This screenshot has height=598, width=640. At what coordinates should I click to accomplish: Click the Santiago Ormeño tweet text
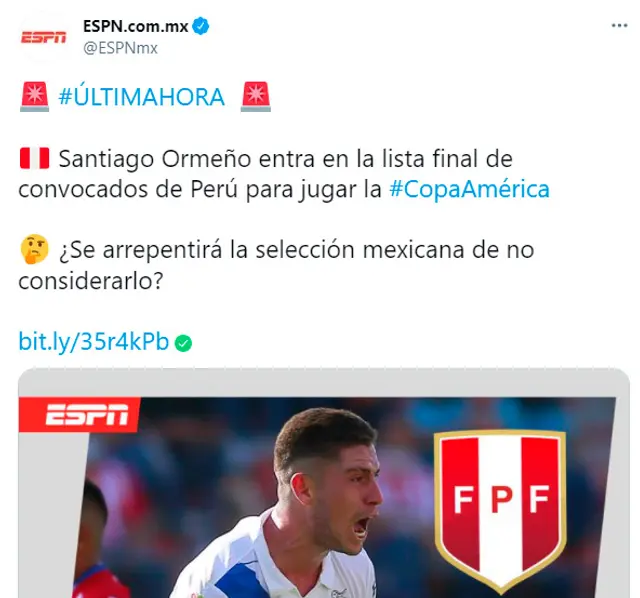[284, 174]
